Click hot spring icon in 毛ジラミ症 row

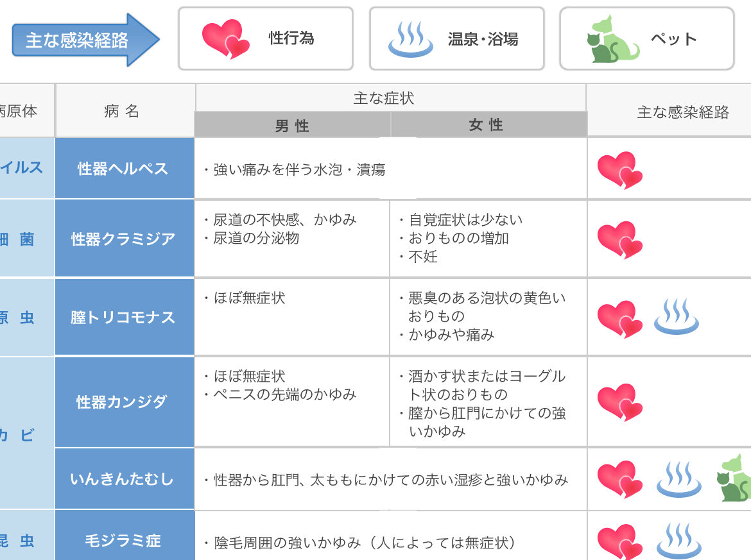(x=678, y=541)
